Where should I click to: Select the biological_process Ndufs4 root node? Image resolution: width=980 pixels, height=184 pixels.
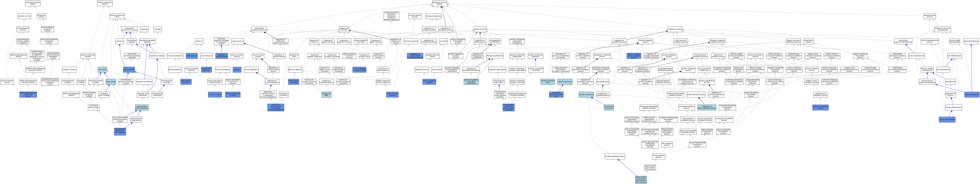click(x=439, y=3)
